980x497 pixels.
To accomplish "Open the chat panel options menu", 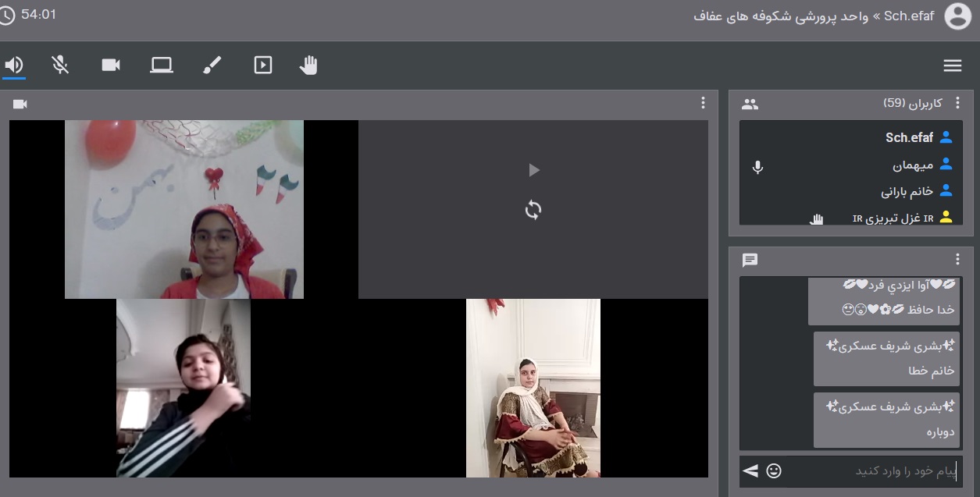I will coord(958,260).
